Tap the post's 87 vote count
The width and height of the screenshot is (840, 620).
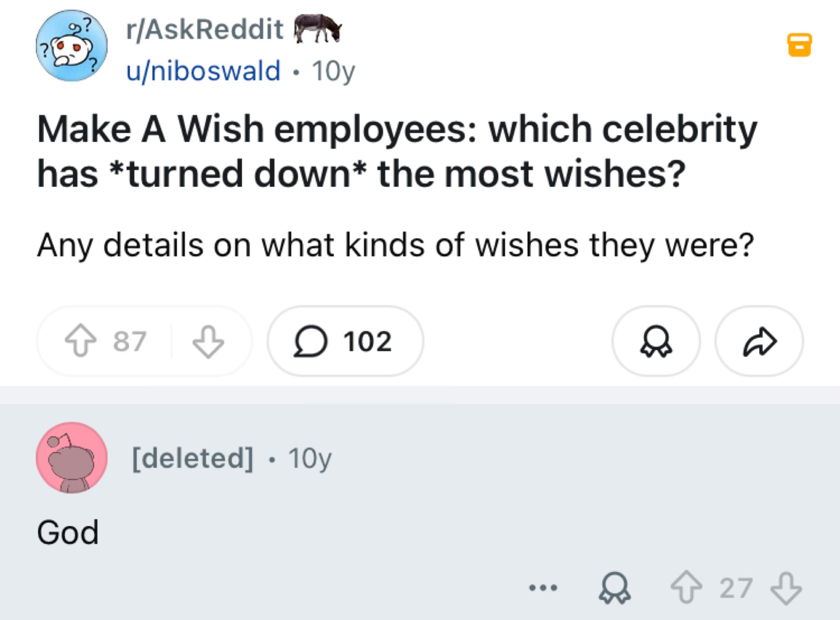click(130, 341)
